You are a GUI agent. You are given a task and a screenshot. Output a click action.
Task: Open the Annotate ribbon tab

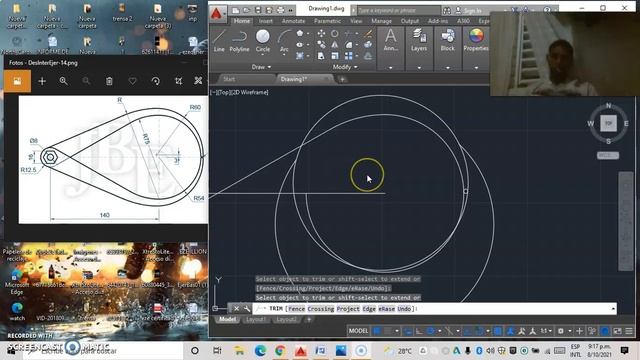(293, 21)
